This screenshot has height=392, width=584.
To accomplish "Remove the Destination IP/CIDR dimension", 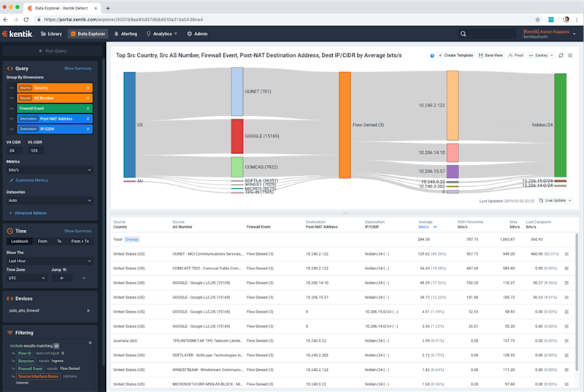I will (88, 128).
